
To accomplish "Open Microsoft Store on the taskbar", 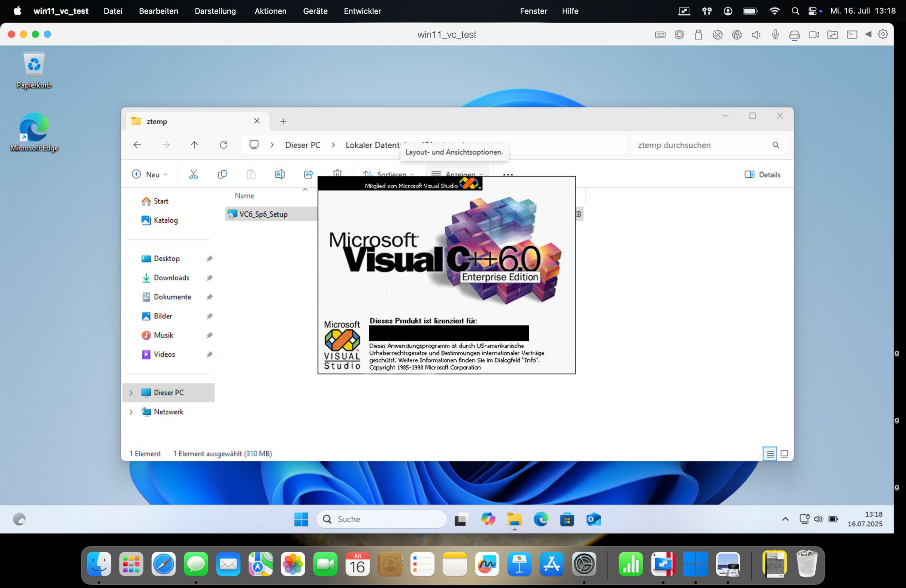I will (x=567, y=519).
